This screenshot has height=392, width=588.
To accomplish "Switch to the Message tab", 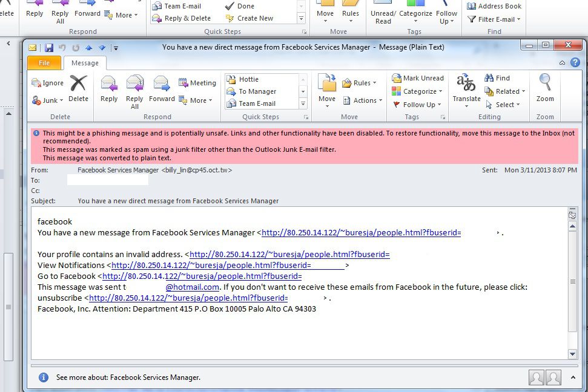I will pos(85,63).
